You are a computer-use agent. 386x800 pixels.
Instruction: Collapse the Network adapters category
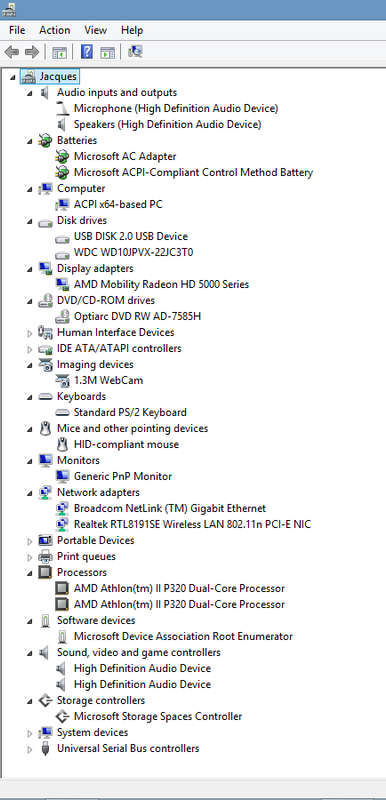(30, 493)
